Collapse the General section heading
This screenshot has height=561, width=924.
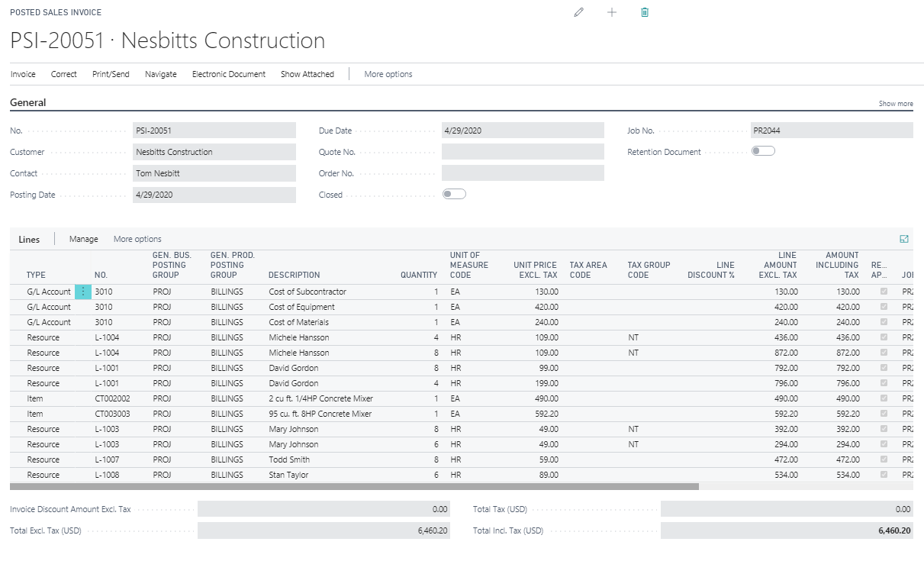click(x=28, y=102)
